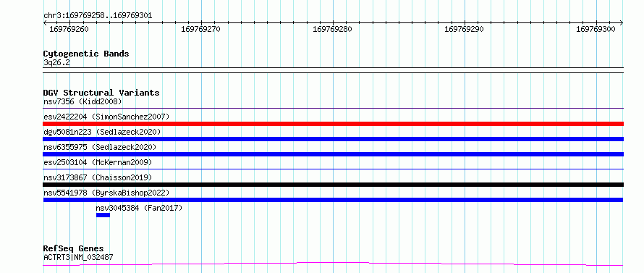Click the black nsv3173867 variant bar
644x273 pixels.
[334, 185]
